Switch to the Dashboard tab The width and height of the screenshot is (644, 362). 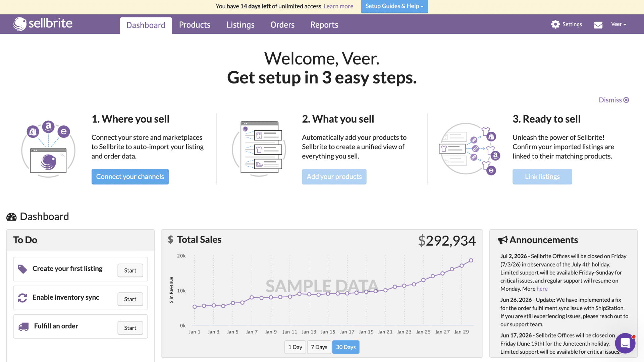tap(146, 25)
